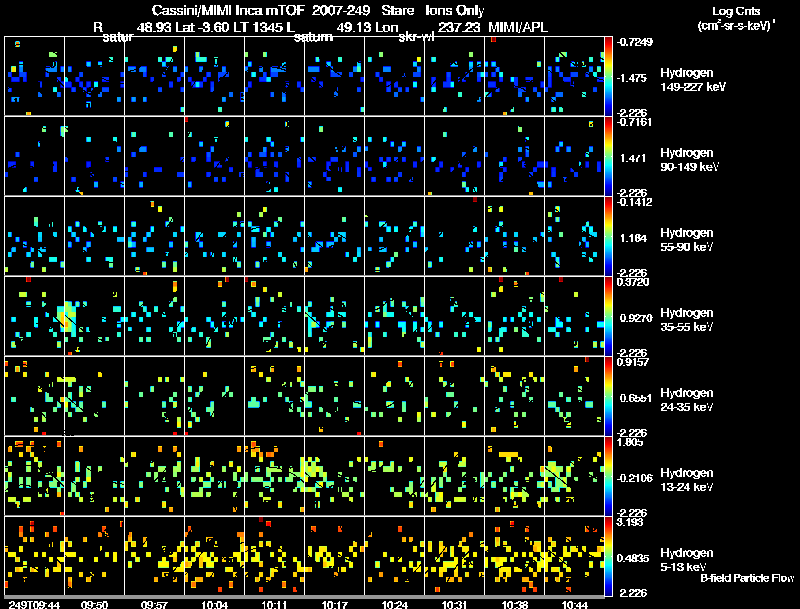Screen dimensions: 800x609
Task: Click the 249T09:44 time axis label
Action: [x=34, y=605]
